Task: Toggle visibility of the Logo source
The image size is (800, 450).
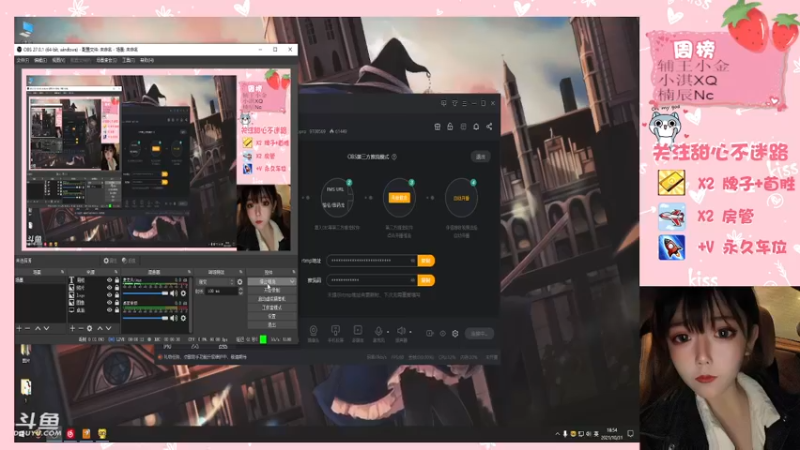Action: [109, 295]
